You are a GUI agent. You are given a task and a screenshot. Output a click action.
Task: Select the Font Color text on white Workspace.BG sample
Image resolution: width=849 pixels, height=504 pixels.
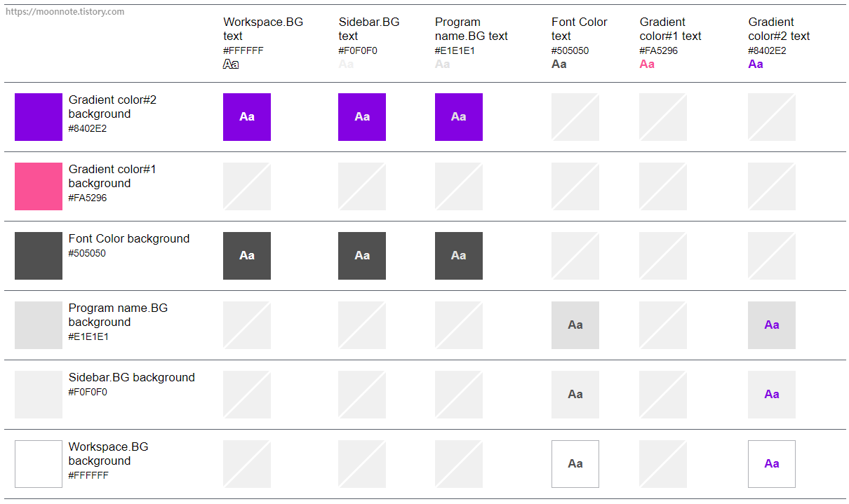pyautogui.click(x=575, y=464)
